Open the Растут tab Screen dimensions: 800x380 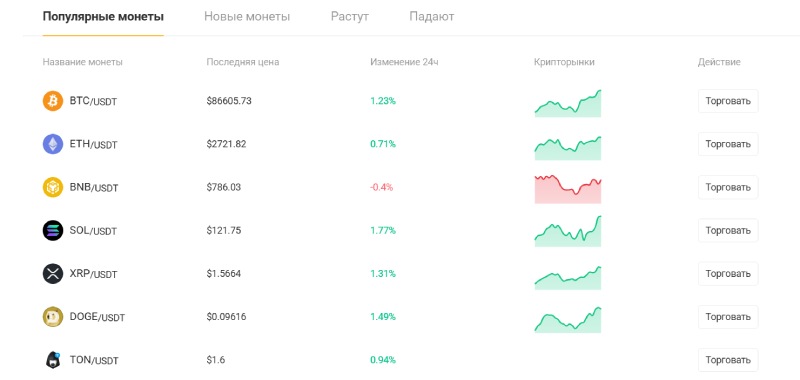pyautogui.click(x=349, y=17)
